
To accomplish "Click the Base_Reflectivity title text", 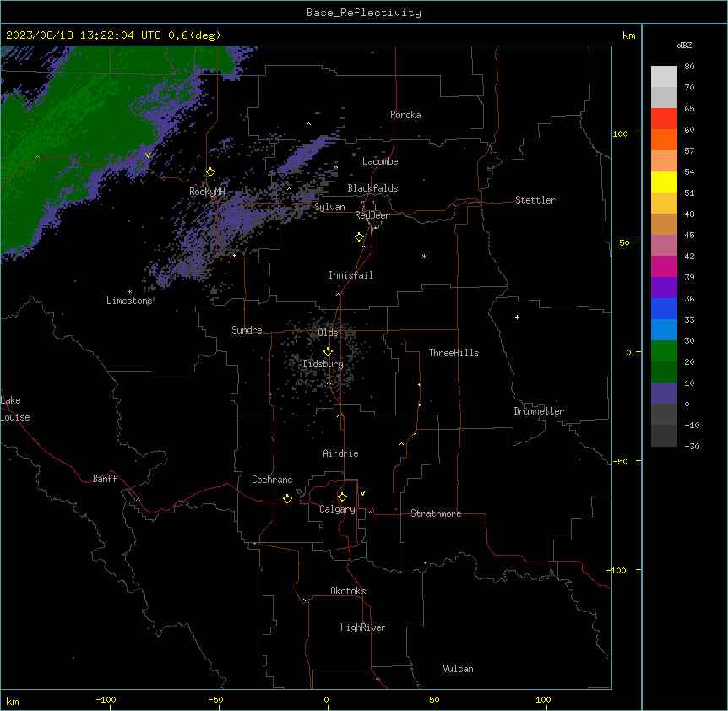I will [x=364, y=13].
